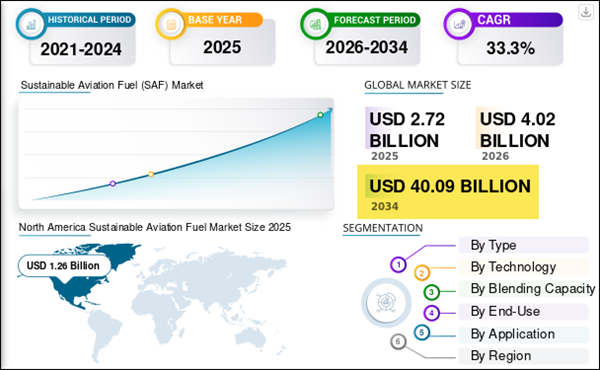Click the Sustainable Aviation Fuel (SAF) Market title

112,85
